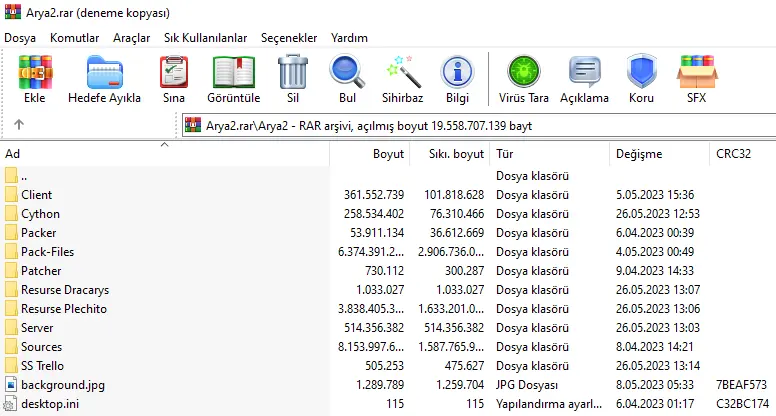Sort files by Değişme column
The image size is (776, 416).
[639, 154]
